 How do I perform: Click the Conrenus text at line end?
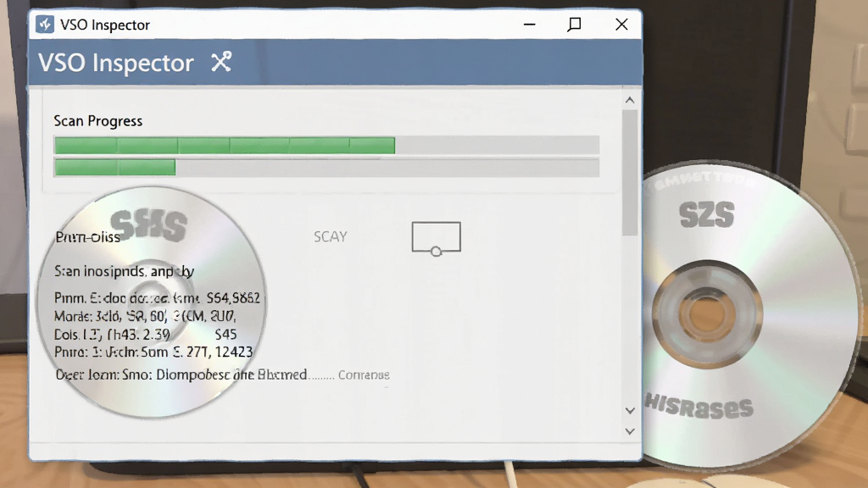point(364,374)
